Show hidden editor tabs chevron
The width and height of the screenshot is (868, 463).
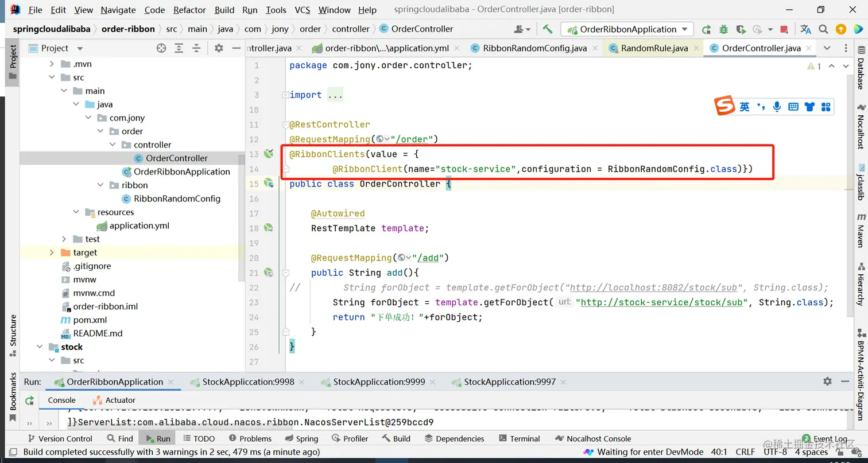[x=827, y=48]
